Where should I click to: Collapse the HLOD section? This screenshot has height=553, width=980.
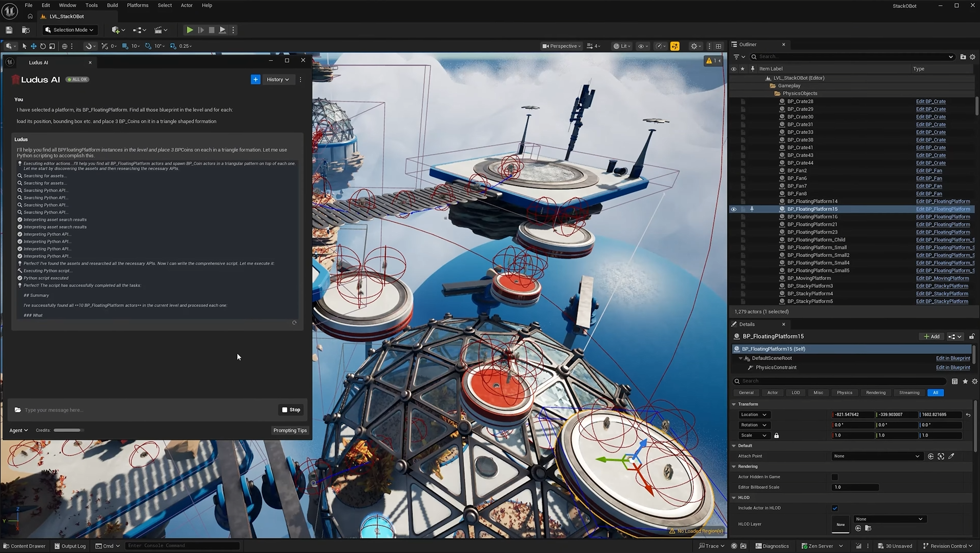pos(734,498)
